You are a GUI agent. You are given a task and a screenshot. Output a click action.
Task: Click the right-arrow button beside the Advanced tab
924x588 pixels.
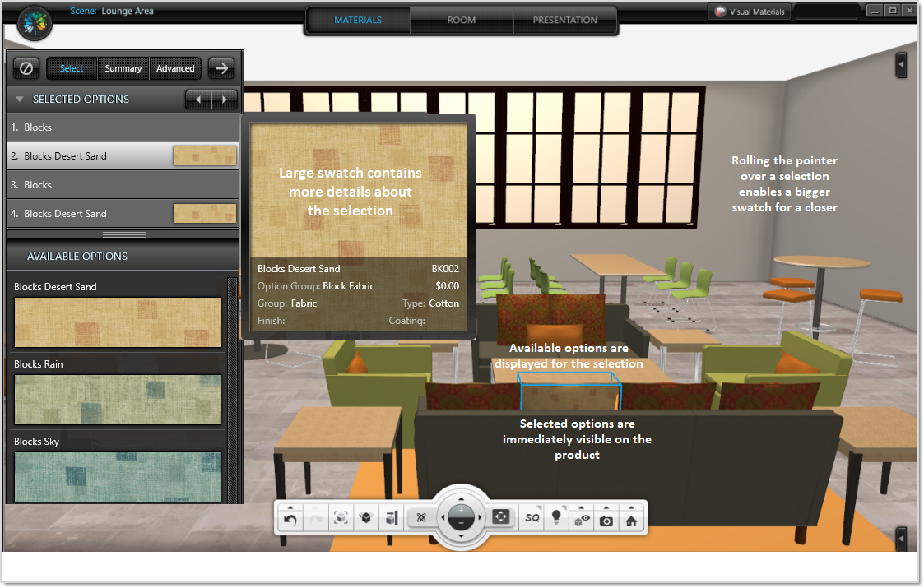[x=221, y=68]
